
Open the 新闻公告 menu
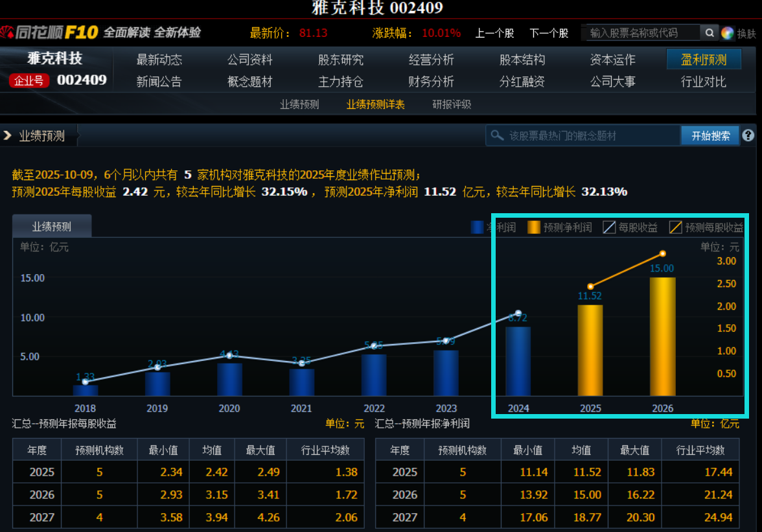point(159,82)
